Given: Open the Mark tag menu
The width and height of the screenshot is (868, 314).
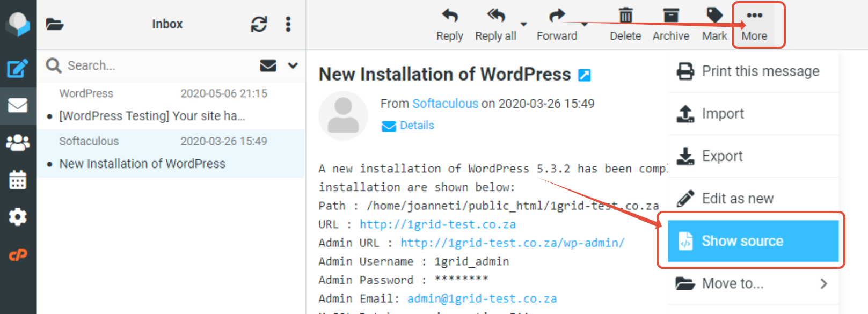Looking at the screenshot, I should [714, 25].
